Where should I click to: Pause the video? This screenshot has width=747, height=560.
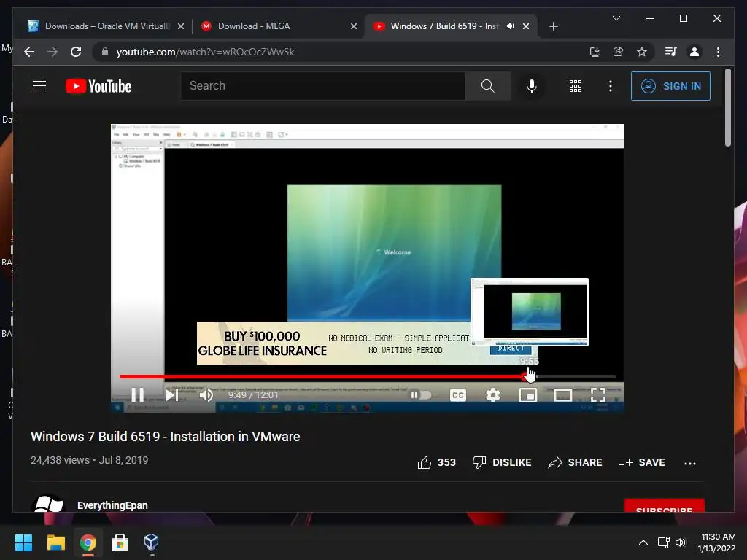(138, 394)
